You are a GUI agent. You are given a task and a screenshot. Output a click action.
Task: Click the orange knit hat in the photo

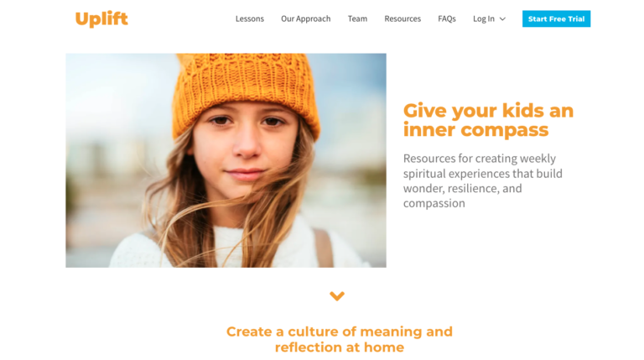tap(245, 91)
